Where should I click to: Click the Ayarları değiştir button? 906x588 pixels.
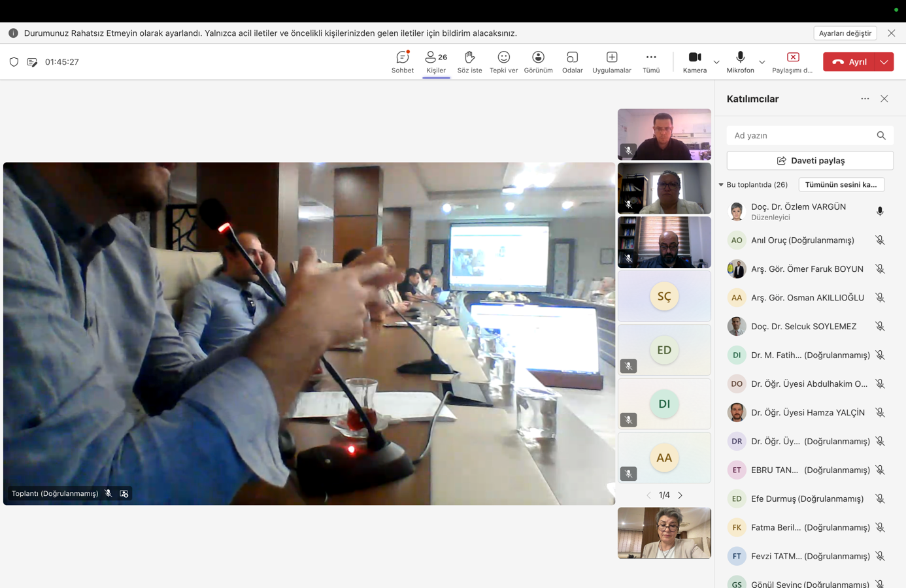pyautogui.click(x=845, y=33)
